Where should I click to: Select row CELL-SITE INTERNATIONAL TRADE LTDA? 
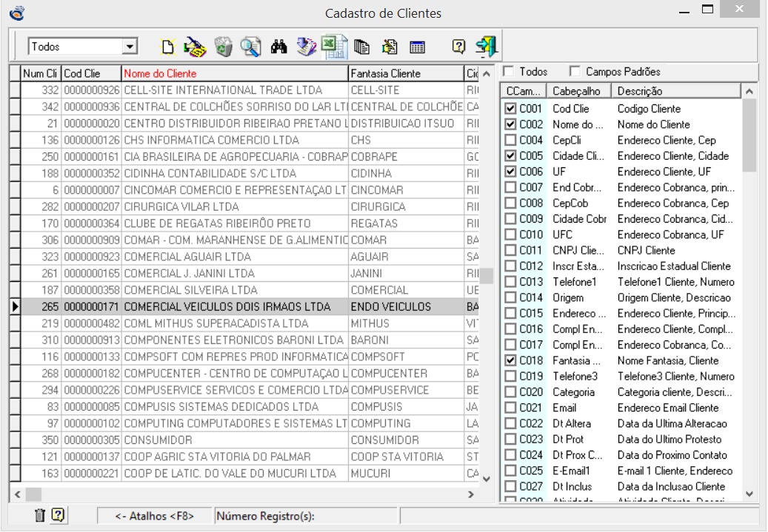[244, 90]
